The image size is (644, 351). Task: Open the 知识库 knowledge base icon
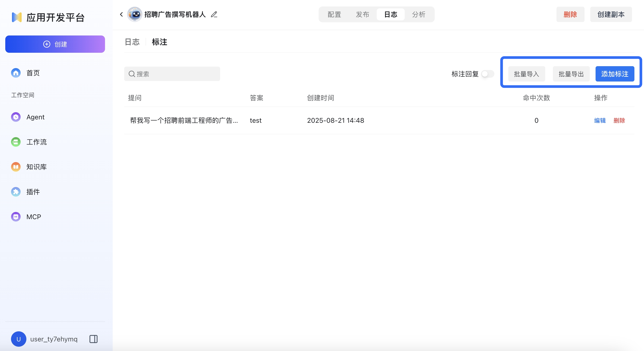click(16, 167)
